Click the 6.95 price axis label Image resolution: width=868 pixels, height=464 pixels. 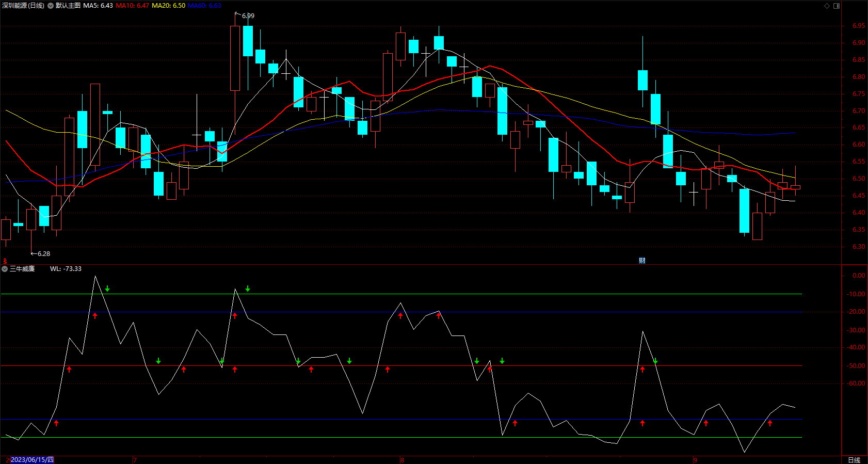tap(859, 26)
